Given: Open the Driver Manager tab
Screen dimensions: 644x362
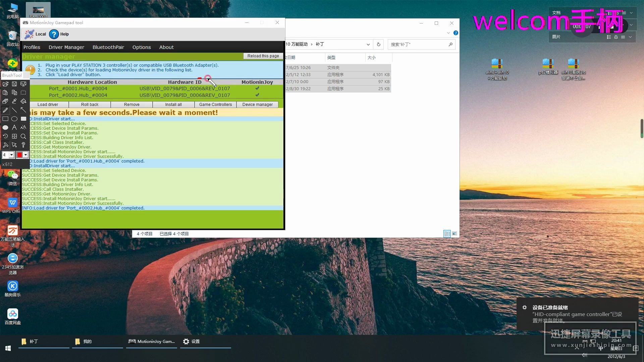Looking at the screenshot, I should (66, 47).
